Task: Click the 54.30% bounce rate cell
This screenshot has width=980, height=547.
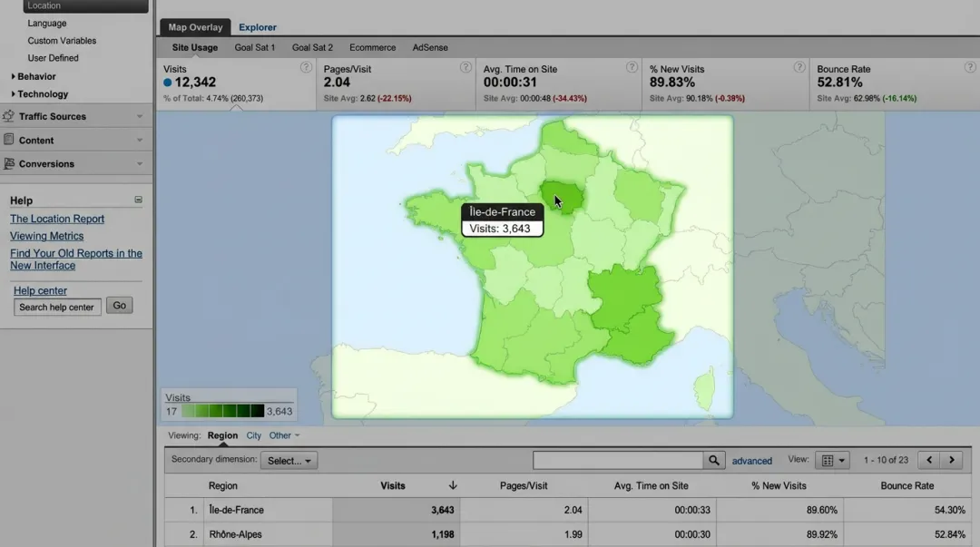Action: pyautogui.click(x=907, y=510)
